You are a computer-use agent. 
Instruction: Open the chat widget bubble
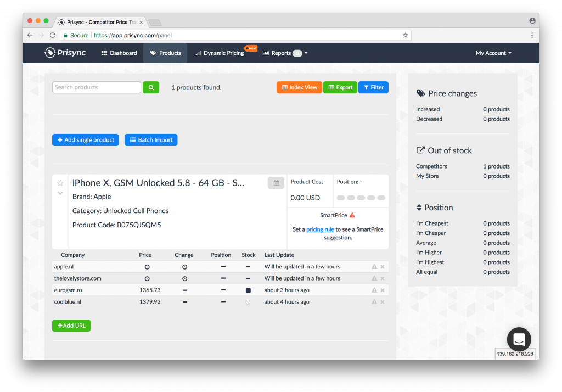point(519,340)
